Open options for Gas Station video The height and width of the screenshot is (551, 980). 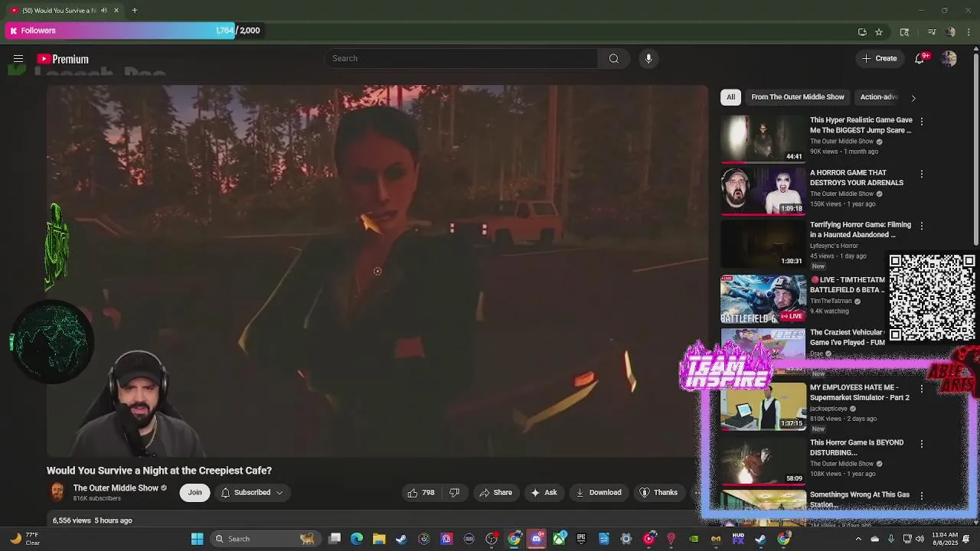[922, 496]
